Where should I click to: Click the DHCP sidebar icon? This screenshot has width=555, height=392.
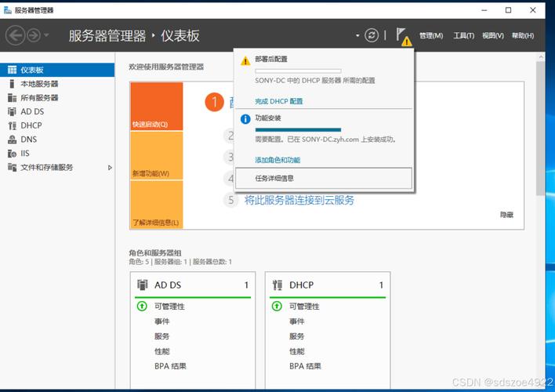12,125
